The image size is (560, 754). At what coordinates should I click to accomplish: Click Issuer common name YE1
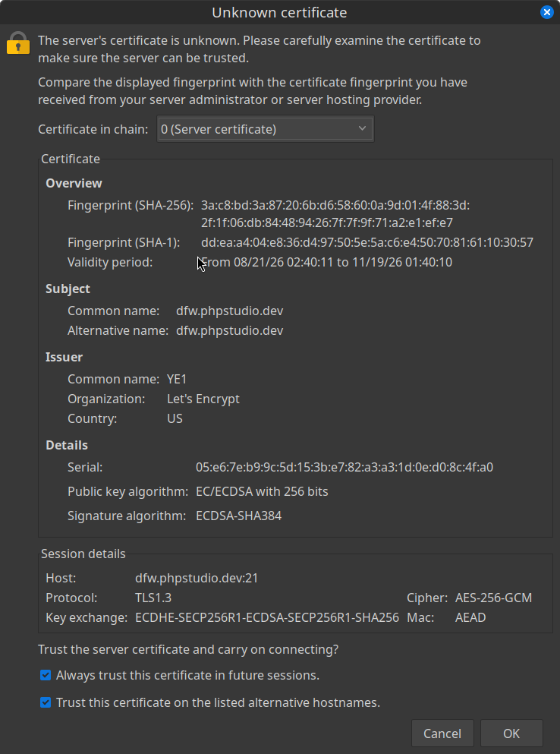[176, 379]
